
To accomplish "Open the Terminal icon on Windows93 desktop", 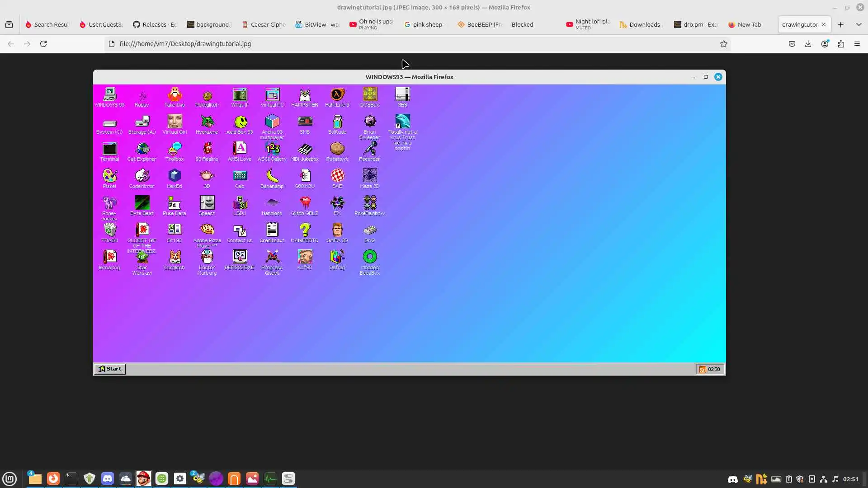I will [x=109, y=149].
